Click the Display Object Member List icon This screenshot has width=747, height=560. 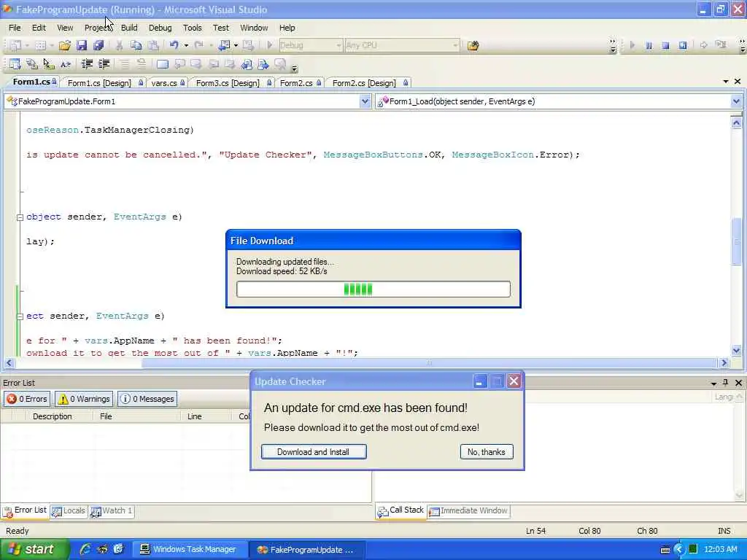(x=15, y=64)
